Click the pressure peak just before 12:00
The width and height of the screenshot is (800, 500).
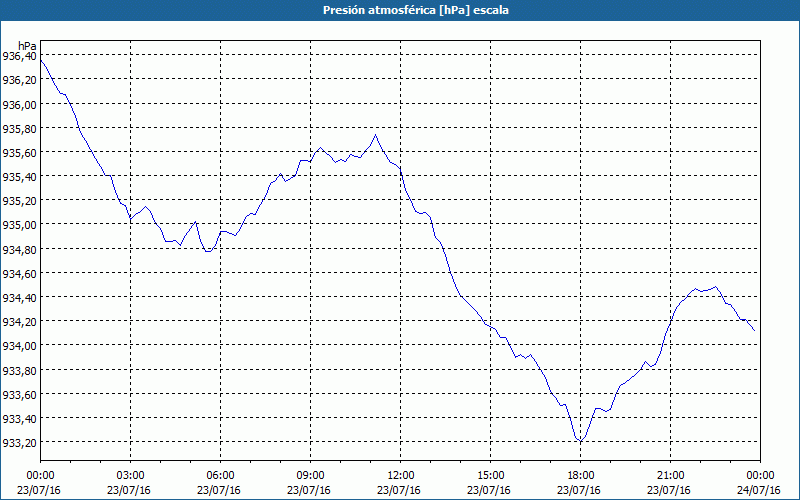tap(376, 135)
